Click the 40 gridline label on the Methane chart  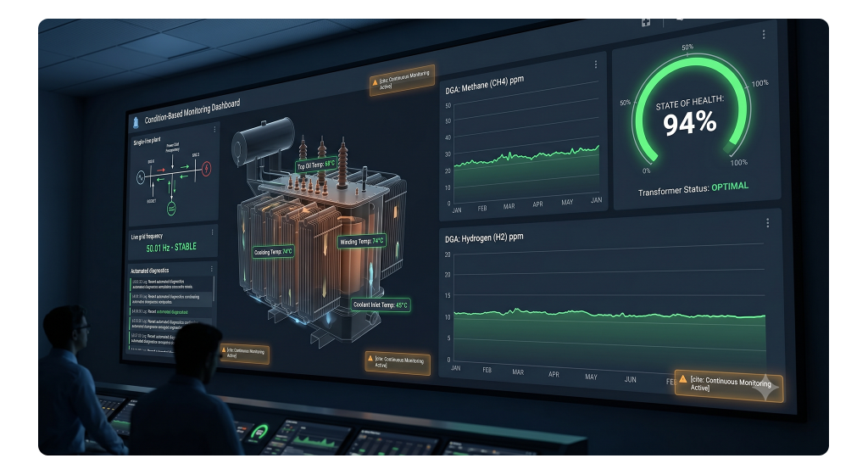(448, 137)
